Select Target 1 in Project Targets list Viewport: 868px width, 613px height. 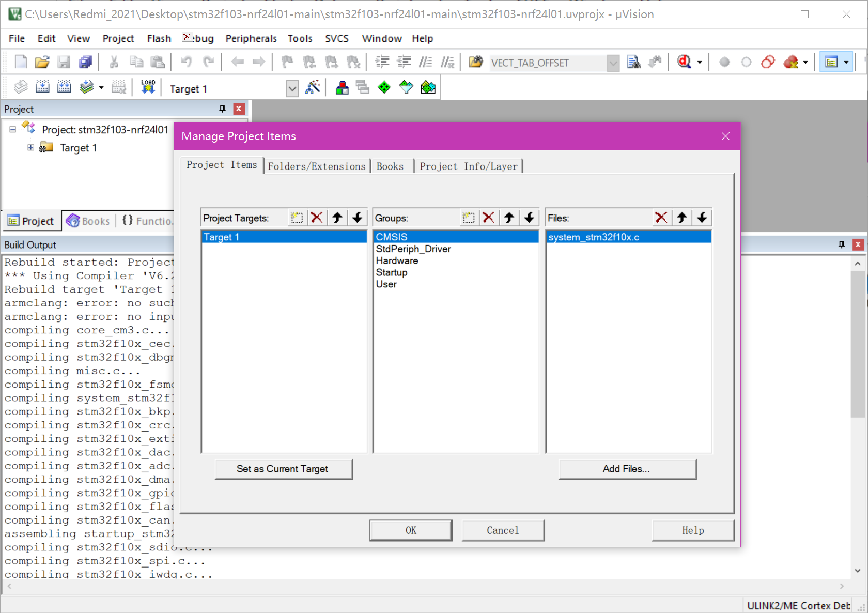284,237
